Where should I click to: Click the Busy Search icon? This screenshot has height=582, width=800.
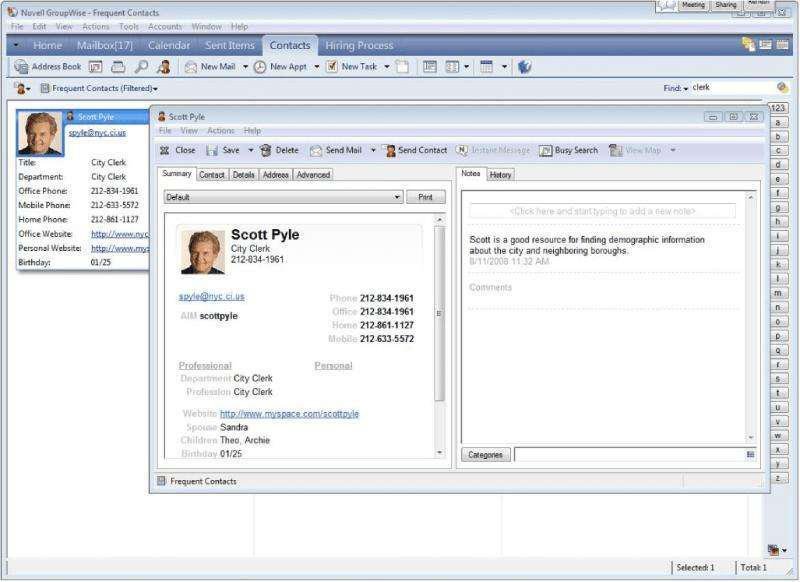click(x=545, y=150)
